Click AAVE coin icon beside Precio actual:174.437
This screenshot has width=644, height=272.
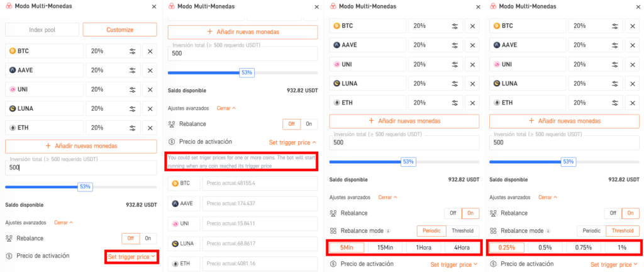pos(175,203)
